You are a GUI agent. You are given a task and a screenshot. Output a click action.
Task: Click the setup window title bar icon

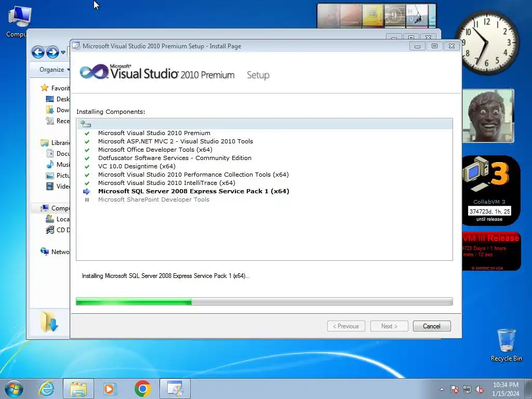[x=76, y=46]
